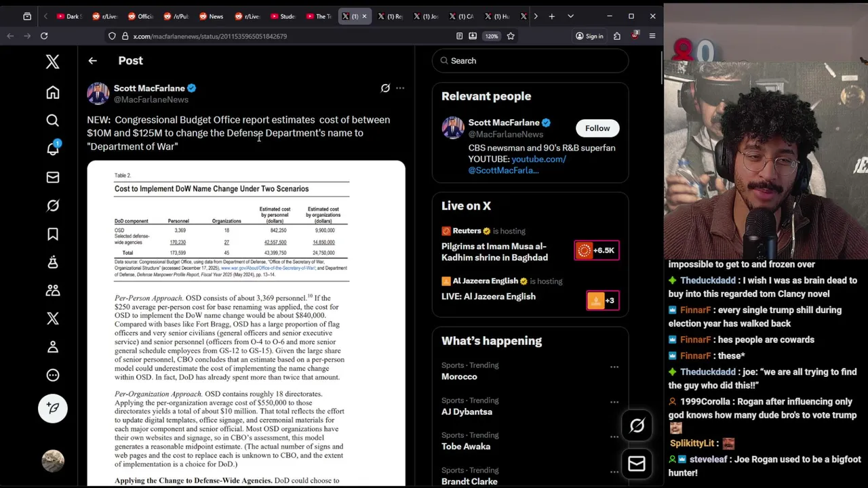Screen dimensions: 868x488
Task: Click the back arrow next to Post
Action: point(92,60)
